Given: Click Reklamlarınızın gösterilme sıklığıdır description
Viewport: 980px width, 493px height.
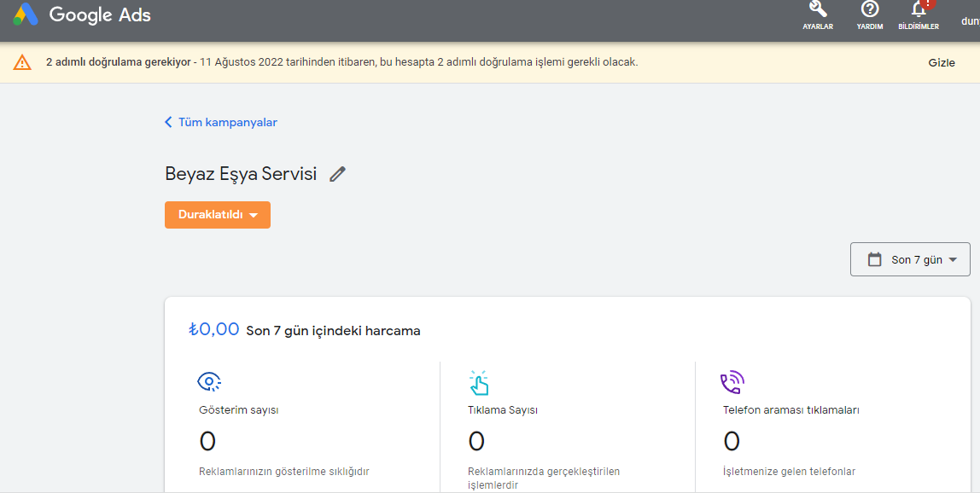Looking at the screenshot, I should coord(283,471).
